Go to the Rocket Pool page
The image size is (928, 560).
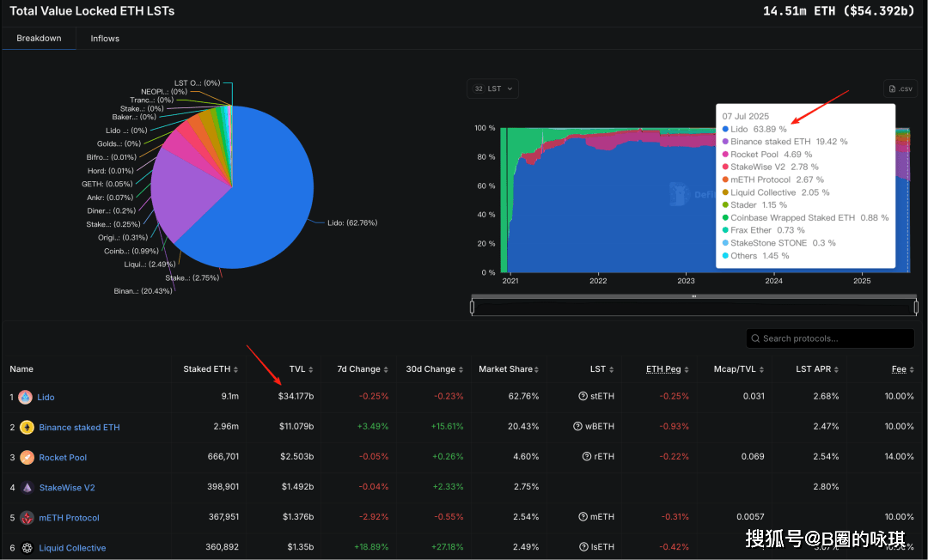63,458
